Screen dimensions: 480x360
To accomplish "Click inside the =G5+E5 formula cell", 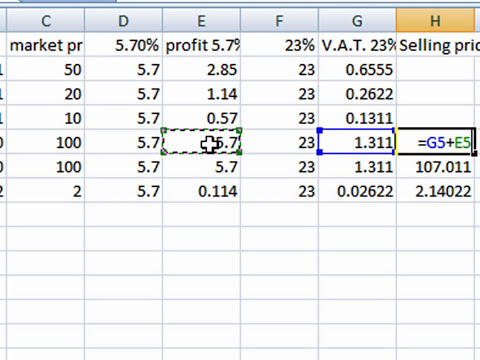I will [435, 142].
